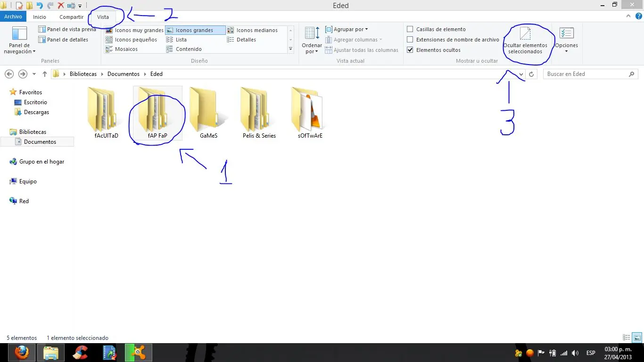Click the blue Undo arrow icon
The height and width of the screenshot is (362, 644).
[40, 6]
